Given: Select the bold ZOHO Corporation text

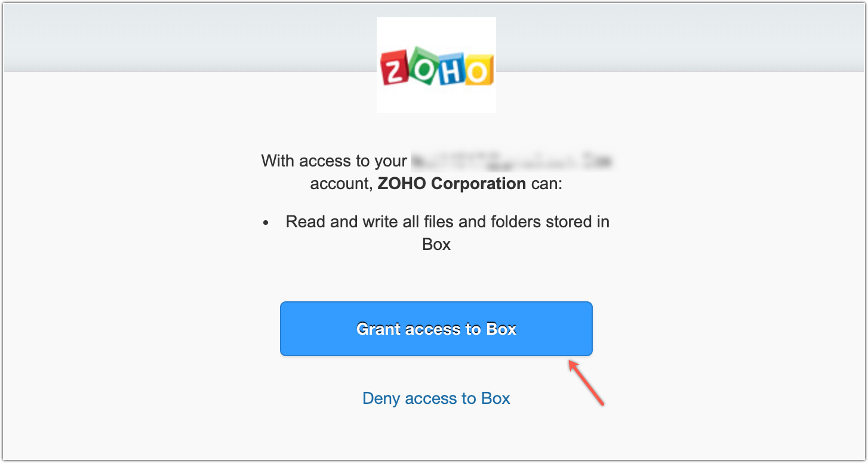Looking at the screenshot, I should [x=451, y=184].
